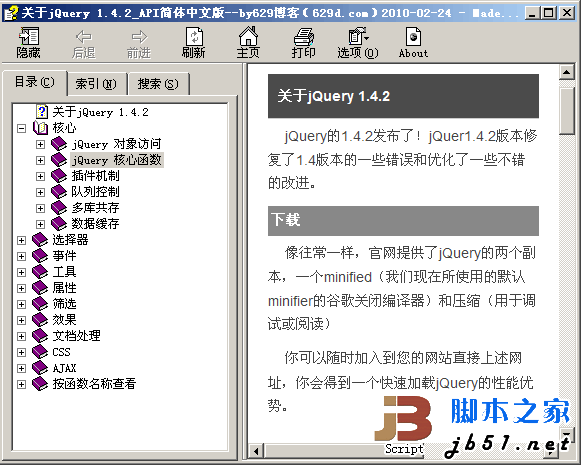Viewport: 581px width, 465px height.
Task: Select the 按函数名称查看 tree item
Action: [x=94, y=384]
